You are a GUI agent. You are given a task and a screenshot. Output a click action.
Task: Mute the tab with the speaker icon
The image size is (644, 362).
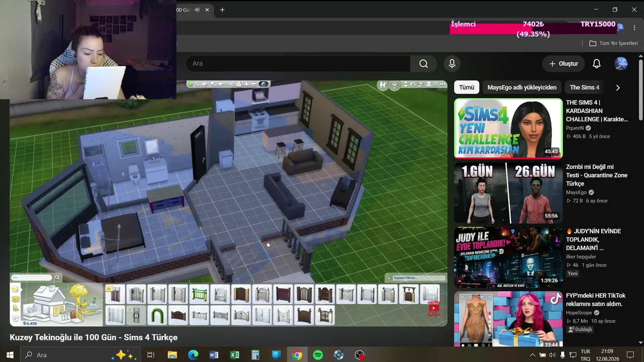point(197,10)
